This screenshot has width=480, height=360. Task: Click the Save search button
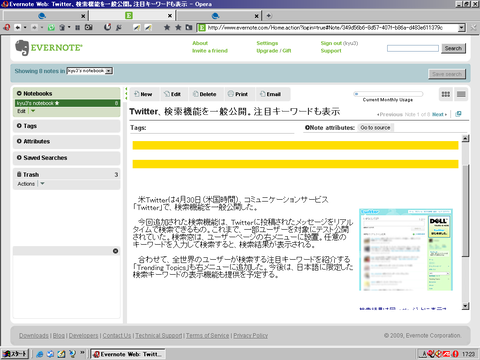[447, 74]
